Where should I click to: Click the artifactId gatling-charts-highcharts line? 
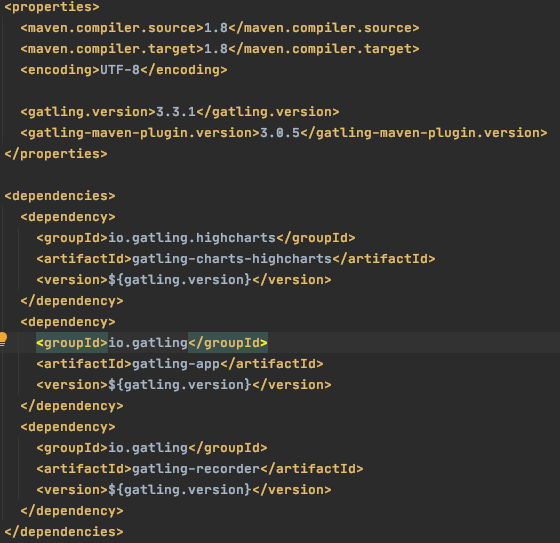coord(236,259)
